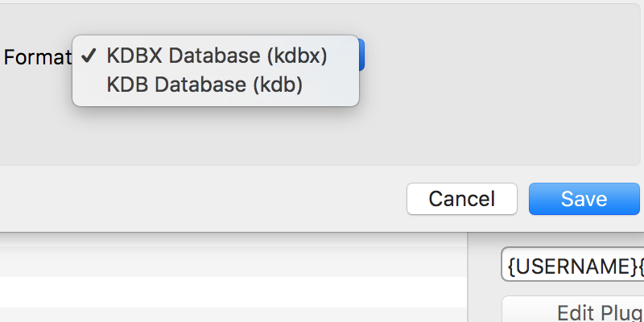Screen dimensions: 644x322
Task: Select KDBX Database (kdbx) format option
Action: click(216, 56)
